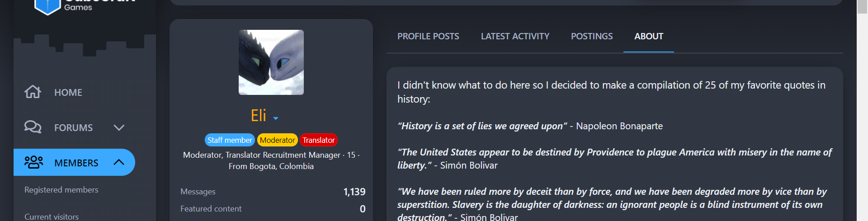The width and height of the screenshot is (868, 221).
Task: Click the page vertical scrollbar
Action: [x=862, y=110]
